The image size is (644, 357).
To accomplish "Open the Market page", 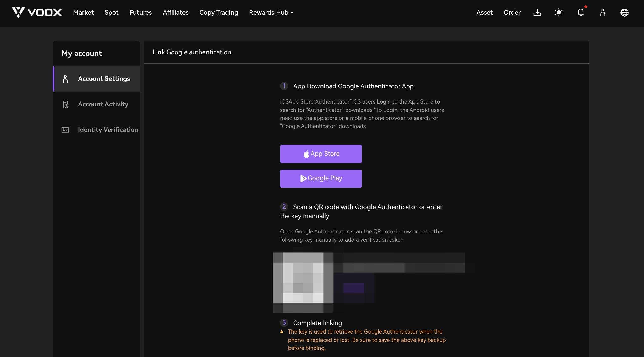I will 83,12.
